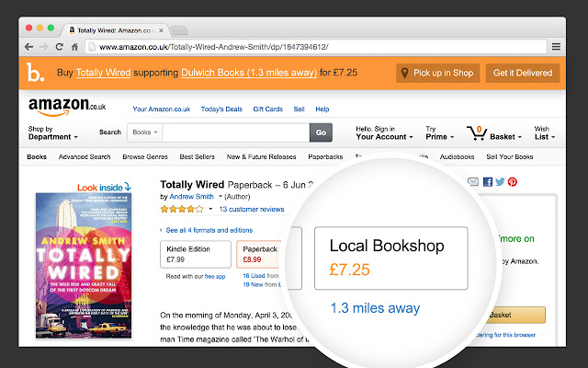Select Sell Your Books navigation item
The image size is (588, 368).
[510, 157]
